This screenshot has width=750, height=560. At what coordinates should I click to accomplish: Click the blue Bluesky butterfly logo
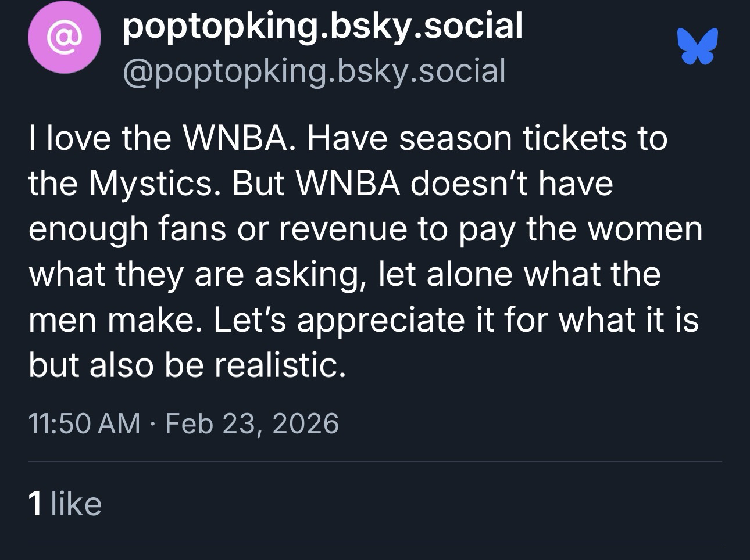coord(697,46)
